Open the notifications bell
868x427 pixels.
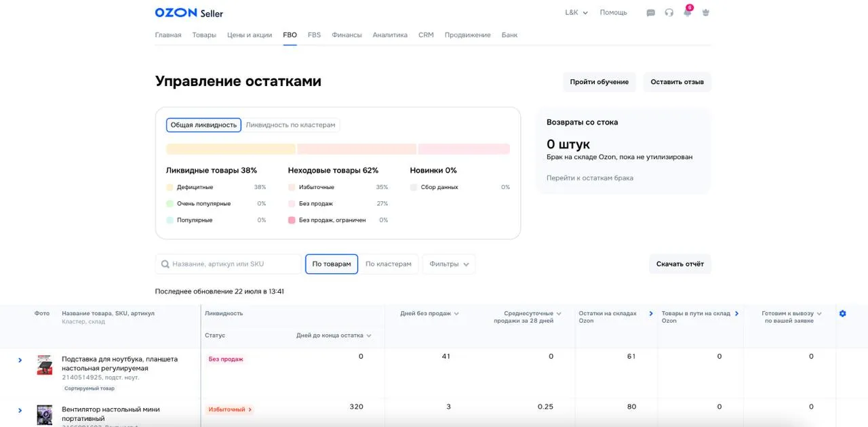tap(688, 13)
